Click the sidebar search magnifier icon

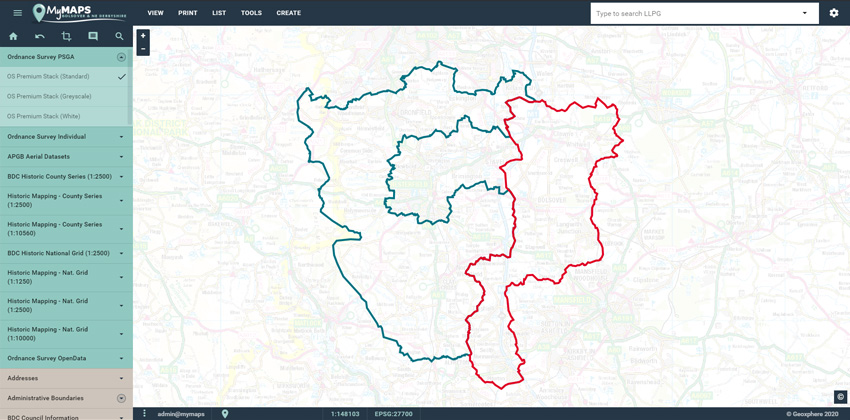(x=119, y=37)
